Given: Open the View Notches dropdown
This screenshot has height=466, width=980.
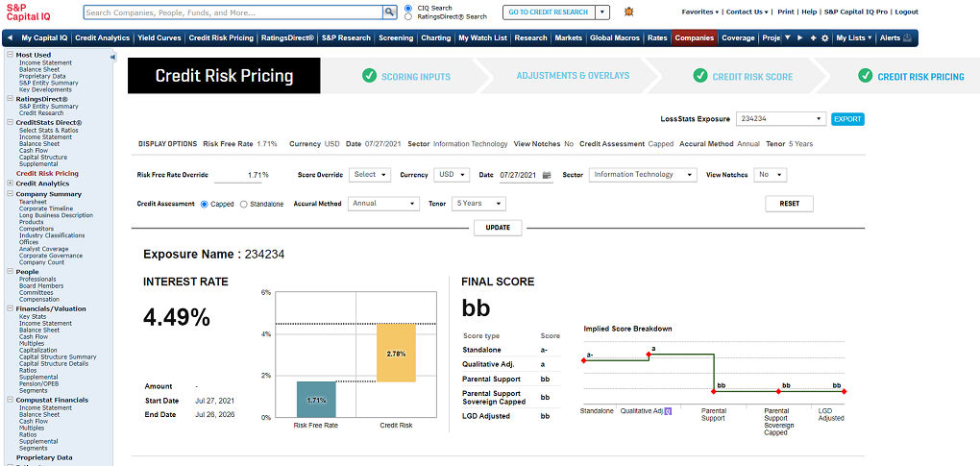Looking at the screenshot, I should pos(770,175).
